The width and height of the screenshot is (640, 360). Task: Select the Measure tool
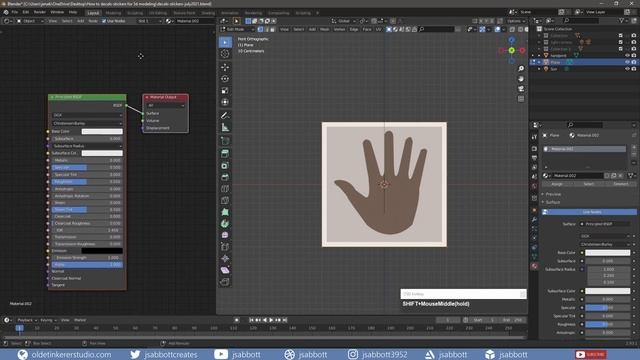point(225,127)
